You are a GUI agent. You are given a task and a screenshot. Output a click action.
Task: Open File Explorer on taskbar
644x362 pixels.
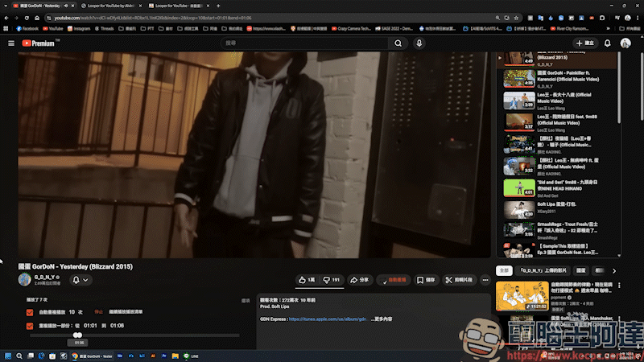(175, 356)
